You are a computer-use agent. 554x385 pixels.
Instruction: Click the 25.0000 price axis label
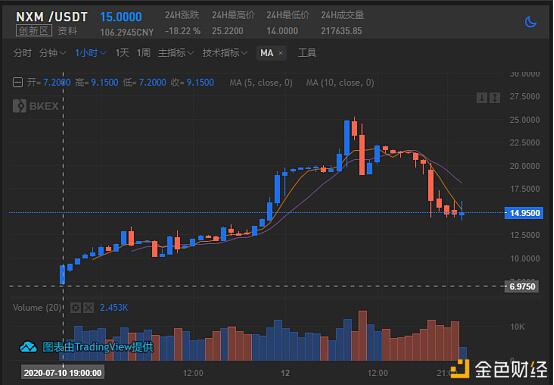click(x=525, y=120)
